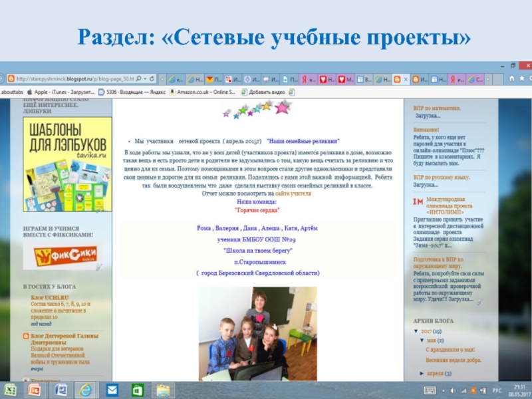Open Word from the taskbar
This screenshot has height=399, width=532.
(61, 390)
